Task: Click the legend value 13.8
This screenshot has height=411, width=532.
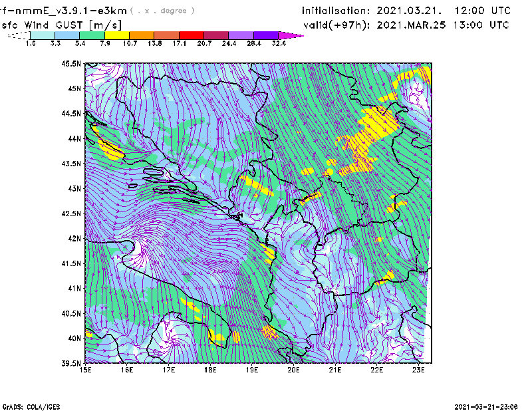Action: click(155, 43)
